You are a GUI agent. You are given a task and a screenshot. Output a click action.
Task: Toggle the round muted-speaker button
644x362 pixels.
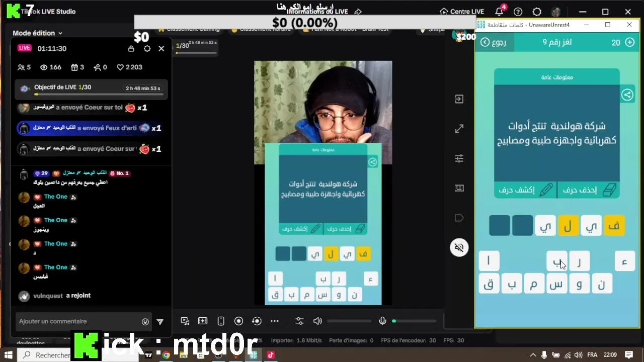tap(459, 247)
